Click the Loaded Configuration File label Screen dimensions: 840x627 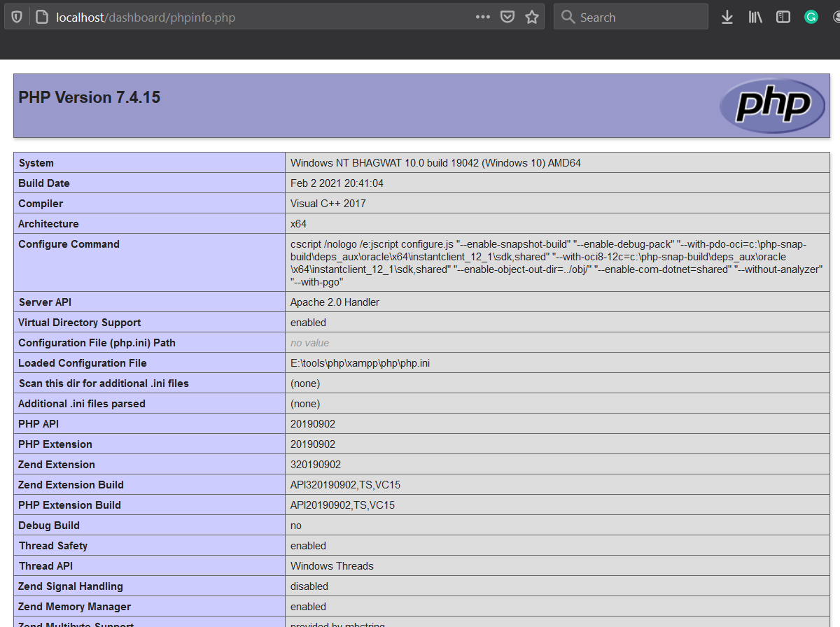pos(83,363)
